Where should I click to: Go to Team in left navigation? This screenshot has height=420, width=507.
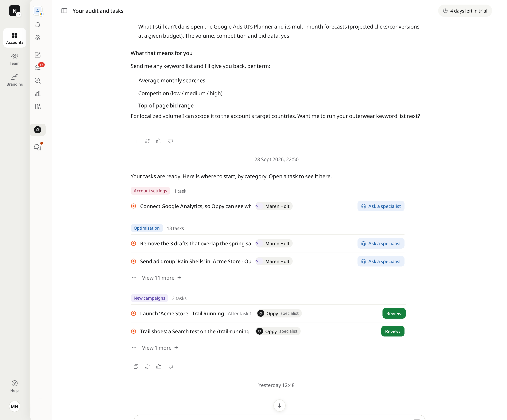pyautogui.click(x=15, y=59)
